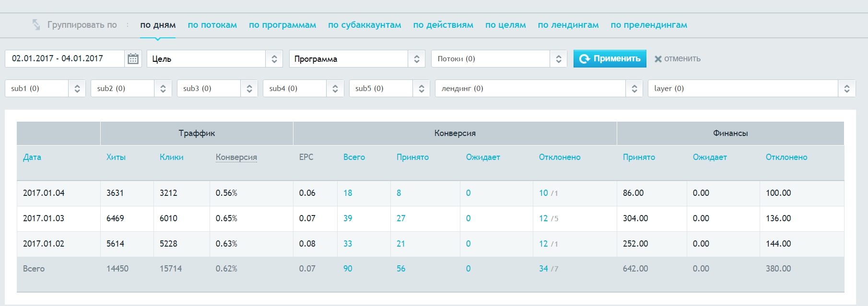Open the Потоки (0) dropdown
The image size is (868, 306).
pyautogui.click(x=499, y=59)
